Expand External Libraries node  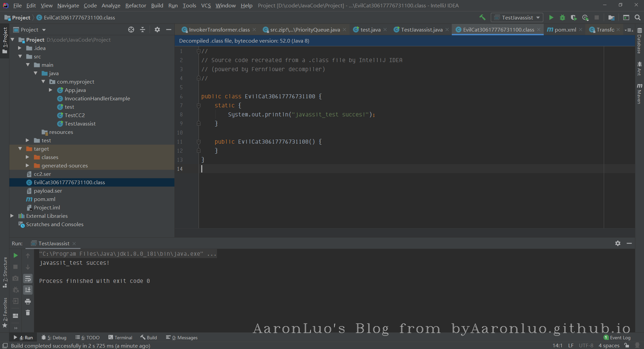(x=12, y=216)
